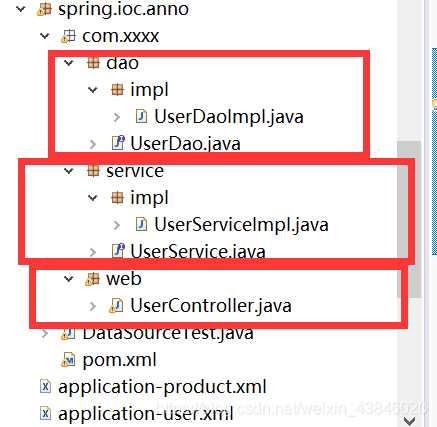Click the dao package icon
The width and height of the screenshot is (437, 427).
(93, 62)
